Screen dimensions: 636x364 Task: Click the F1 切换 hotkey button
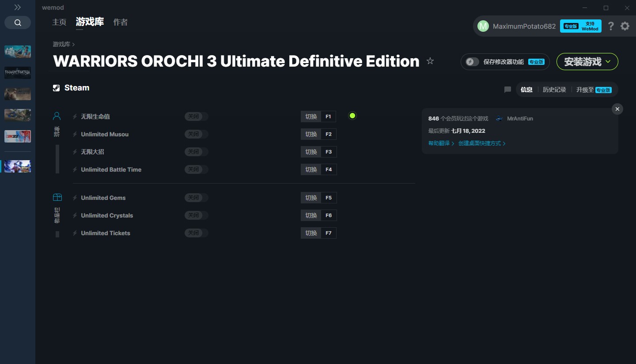(x=318, y=116)
